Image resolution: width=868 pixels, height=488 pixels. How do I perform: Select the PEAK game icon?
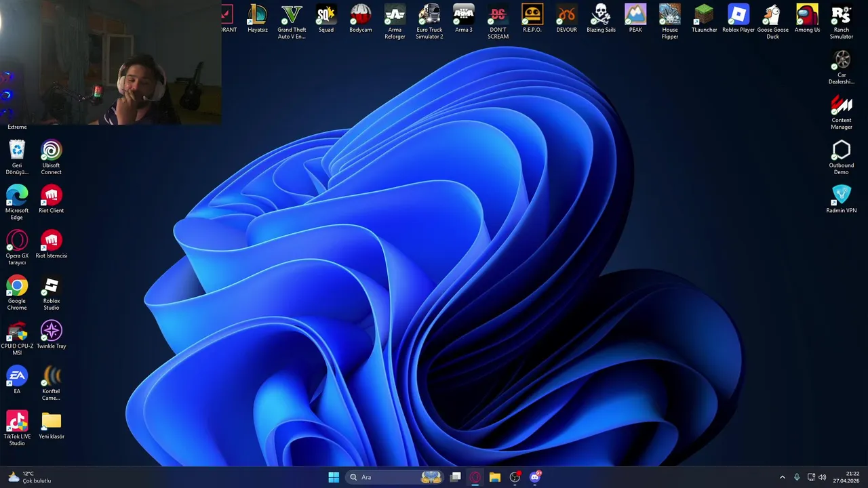(x=635, y=19)
